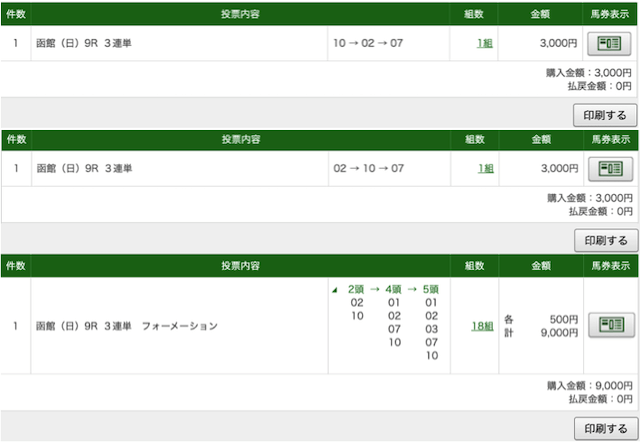Show betting ticket for formation bet
This screenshot has height=444, width=640.
pyautogui.click(x=611, y=325)
